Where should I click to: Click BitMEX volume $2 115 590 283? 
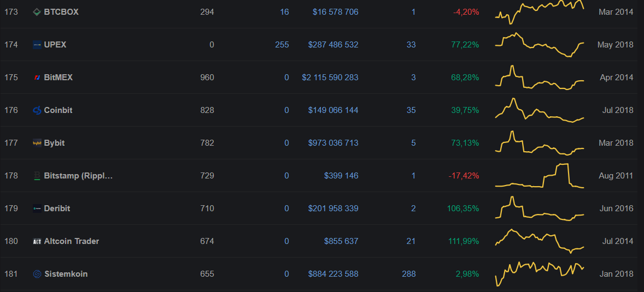click(330, 78)
